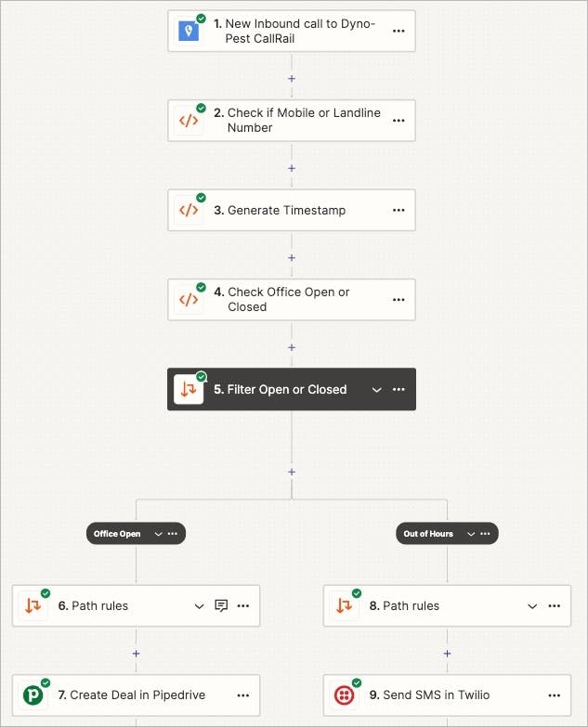588x727 pixels.
Task: Click the paths icon on step 8 Path rules
Action: (x=344, y=605)
